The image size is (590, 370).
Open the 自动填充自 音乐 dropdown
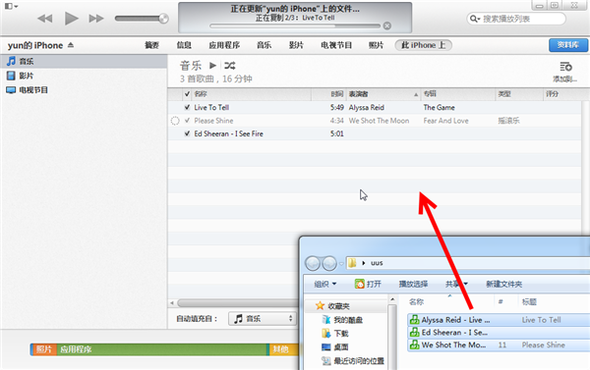coord(262,319)
